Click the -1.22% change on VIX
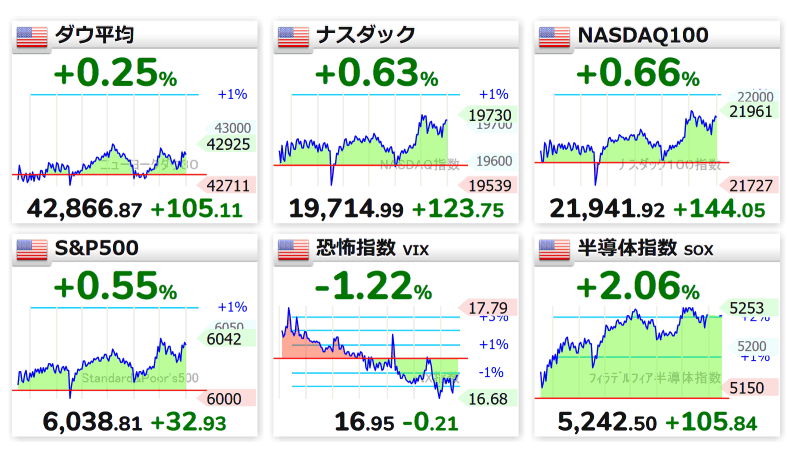This screenshot has height=458, width=788. pos(373,286)
